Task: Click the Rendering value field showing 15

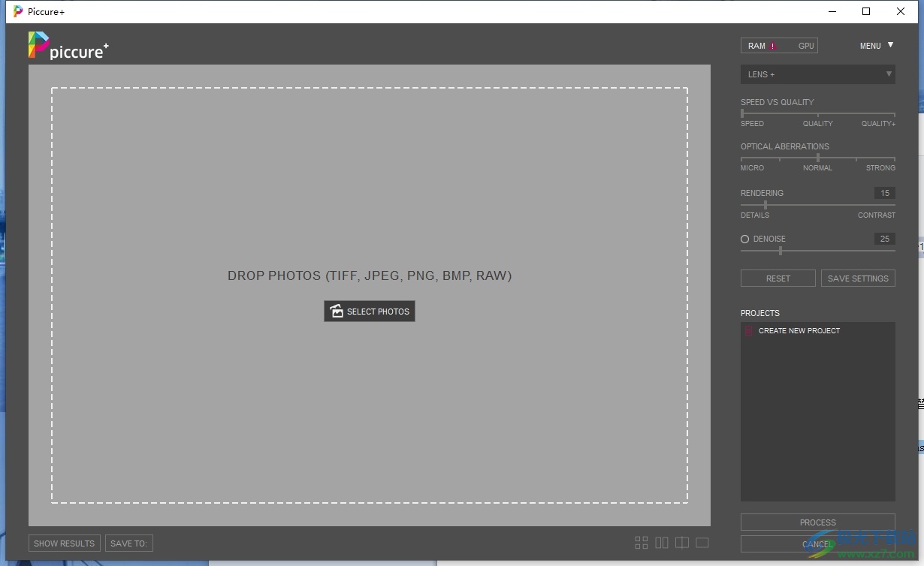Action: pyautogui.click(x=884, y=194)
